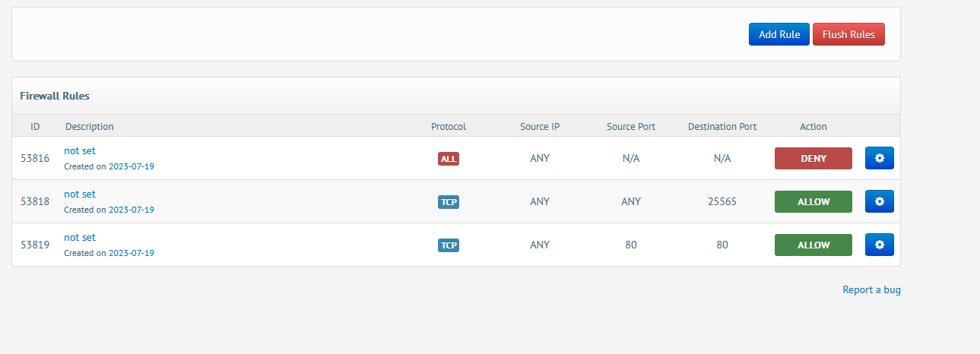Click the Source IP column header
This screenshot has height=354, width=980.
[540, 126]
